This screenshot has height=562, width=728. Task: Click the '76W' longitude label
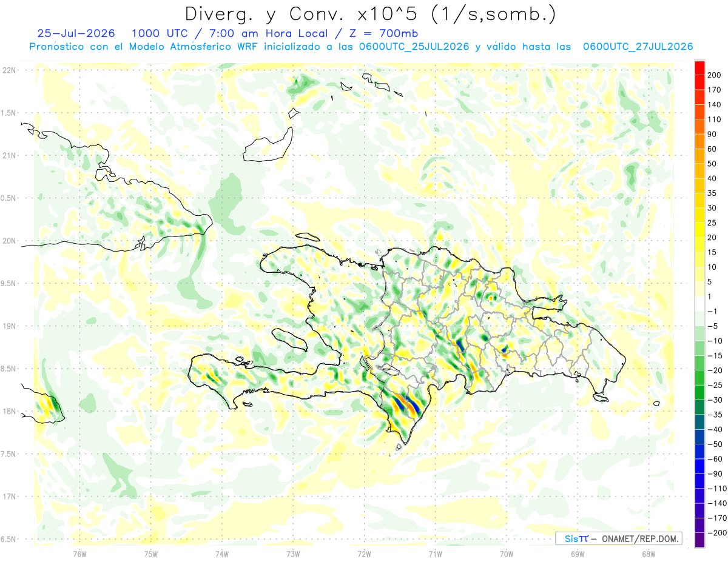tap(80, 554)
